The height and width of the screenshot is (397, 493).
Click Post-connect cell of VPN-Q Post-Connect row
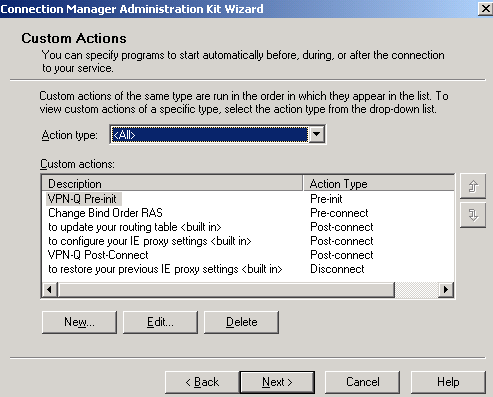click(x=342, y=255)
